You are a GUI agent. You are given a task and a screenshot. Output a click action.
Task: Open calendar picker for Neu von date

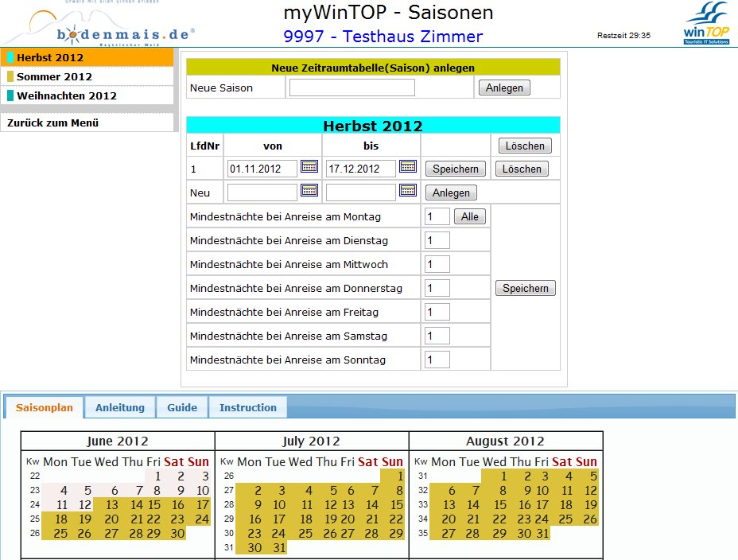click(x=309, y=191)
